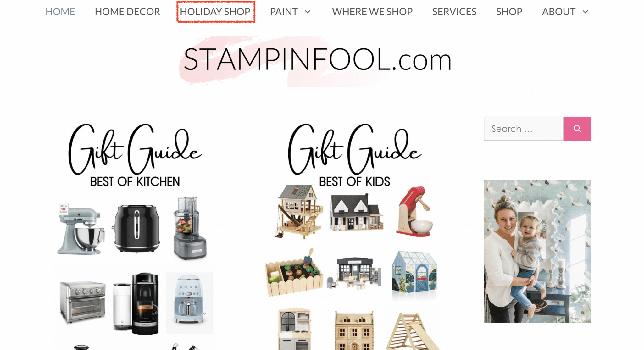Expand the ABOUT menu chevron
Screen dimensions: 644x350
585,12
